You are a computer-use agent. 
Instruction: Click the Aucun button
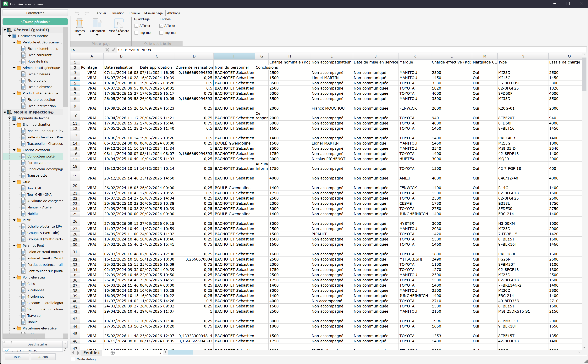pyautogui.click(x=43, y=357)
